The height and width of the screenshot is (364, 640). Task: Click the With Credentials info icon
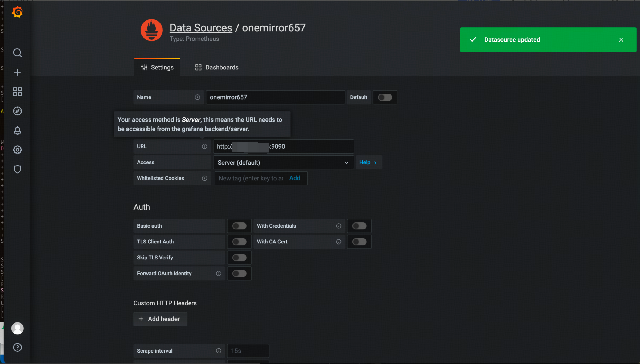[339, 226]
